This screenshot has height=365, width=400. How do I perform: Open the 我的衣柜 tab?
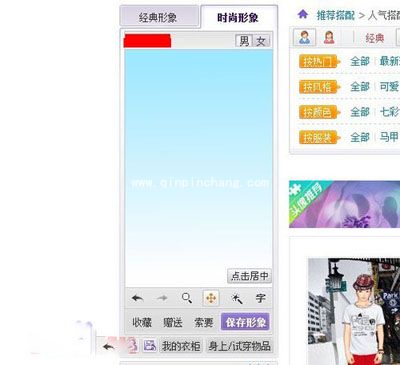tap(181, 346)
